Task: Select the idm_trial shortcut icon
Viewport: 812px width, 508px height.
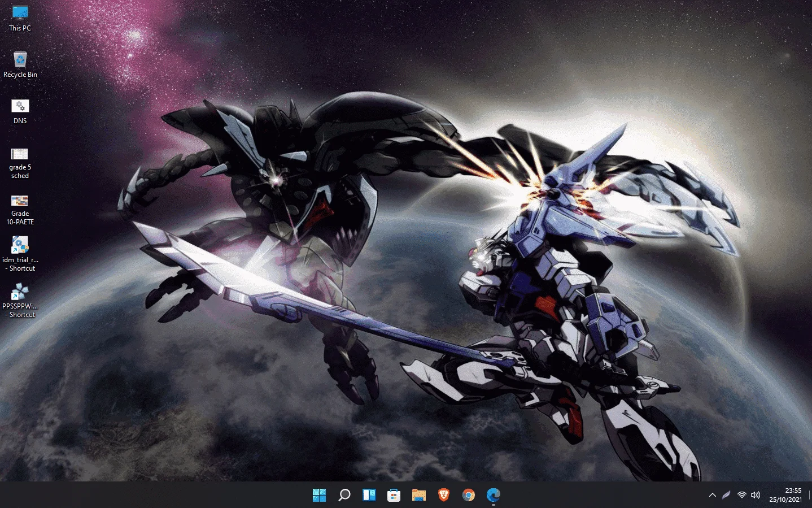Action: click(20, 254)
